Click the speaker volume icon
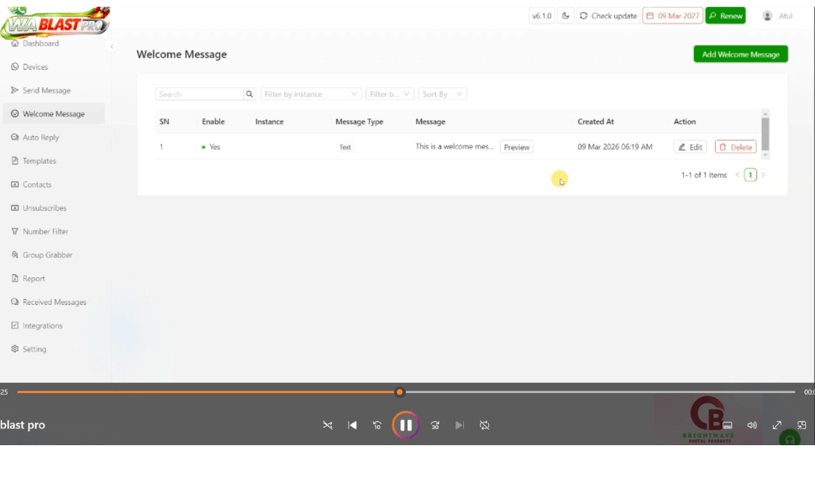 coord(752,425)
